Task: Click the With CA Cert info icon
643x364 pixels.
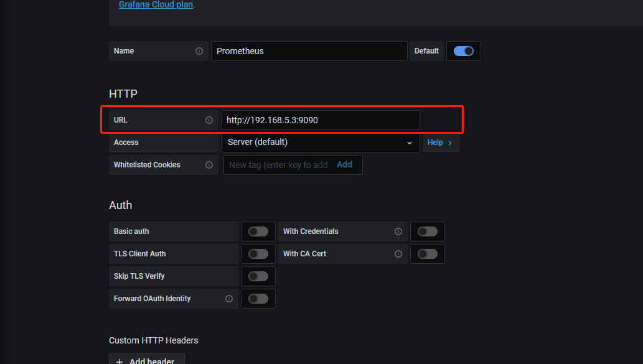Action: point(398,254)
